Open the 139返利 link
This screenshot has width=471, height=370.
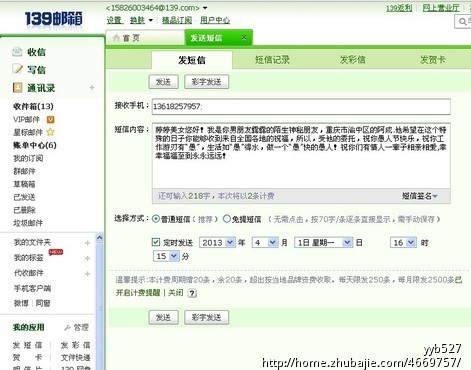click(399, 8)
